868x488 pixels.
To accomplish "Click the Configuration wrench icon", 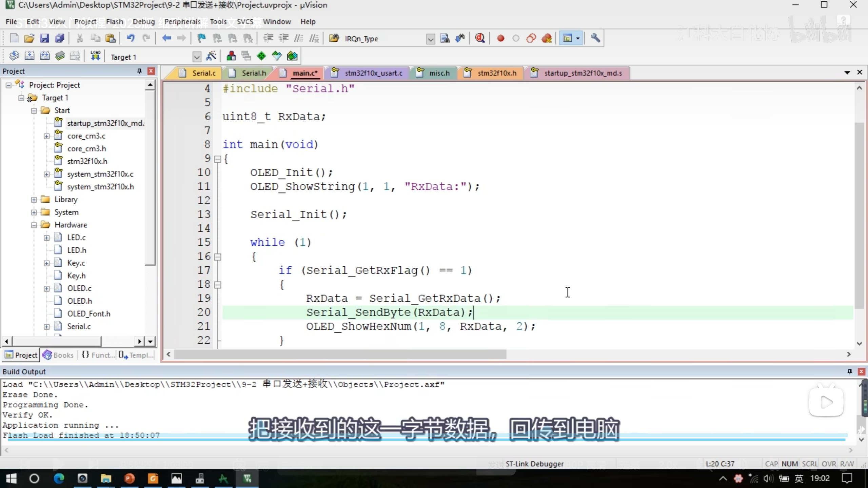I will tap(595, 38).
